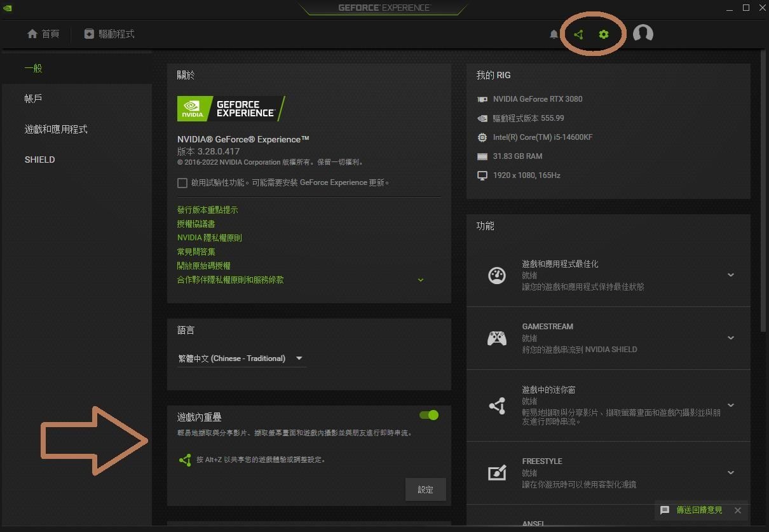
Task: Toggle the in-game overlay switch
Action: tap(429, 415)
